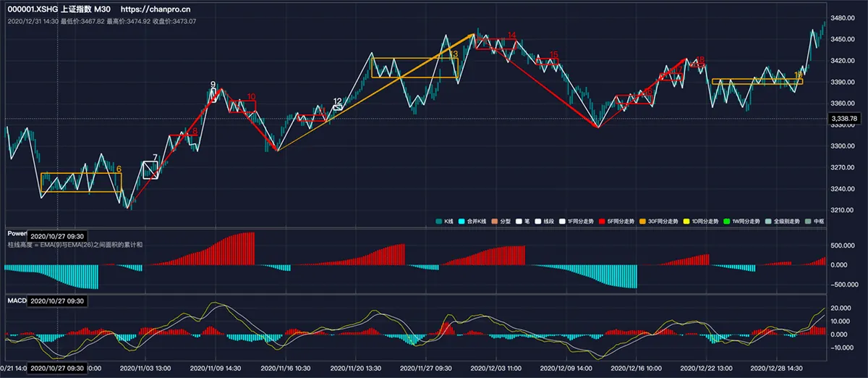The image size is (868, 378).
Task: Click the red zone label 10
Action: pyautogui.click(x=251, y=96)
